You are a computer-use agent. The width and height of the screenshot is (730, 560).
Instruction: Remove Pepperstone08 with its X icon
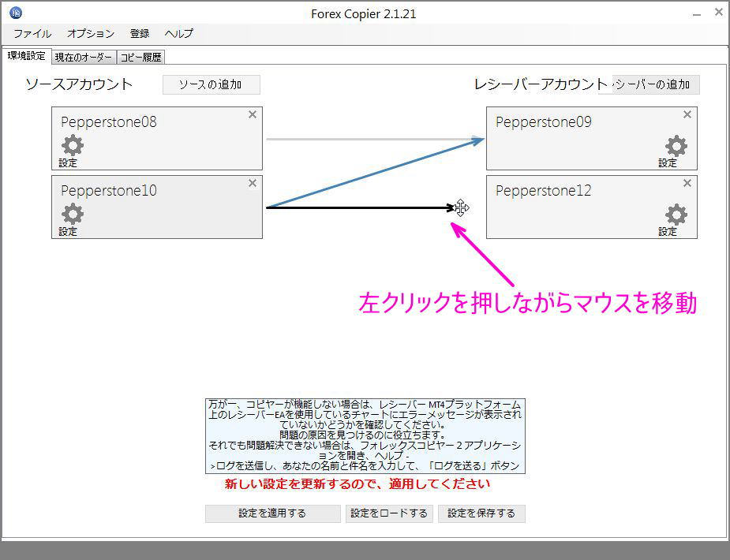(253, 114)
